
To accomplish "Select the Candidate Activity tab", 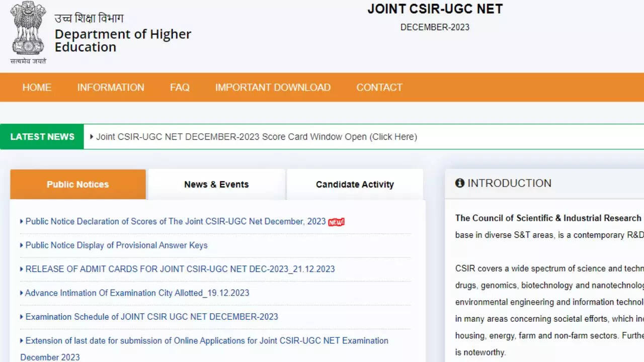I will (x=355, y=185).
